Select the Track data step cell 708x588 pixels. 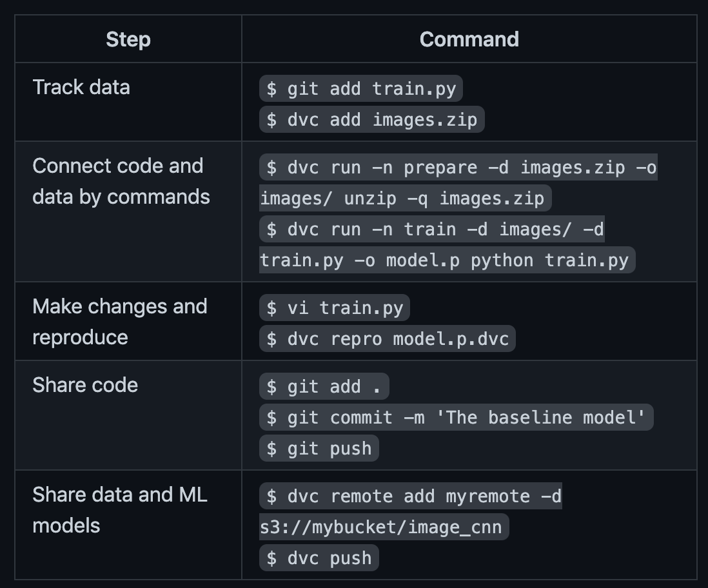pos(128,102)
